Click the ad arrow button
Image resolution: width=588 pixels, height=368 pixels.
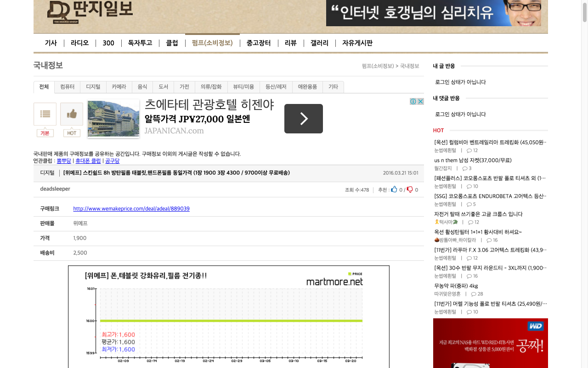pos(304,119)
